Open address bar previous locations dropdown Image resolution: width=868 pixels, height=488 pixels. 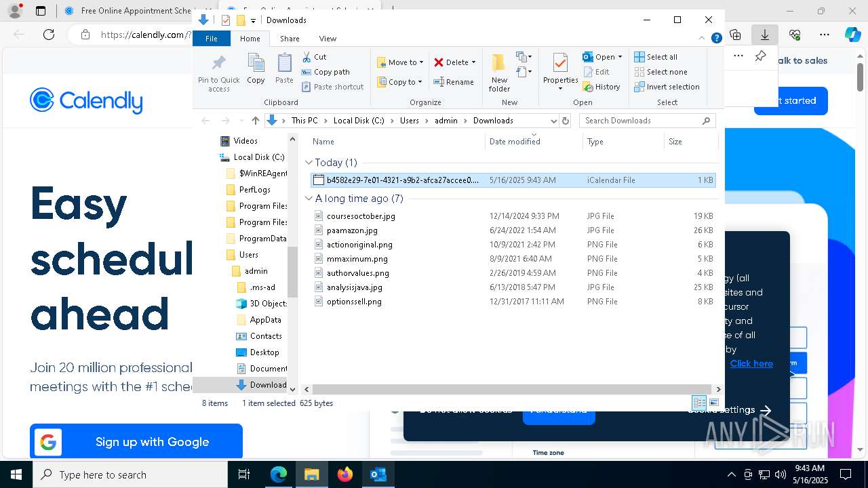553,121
